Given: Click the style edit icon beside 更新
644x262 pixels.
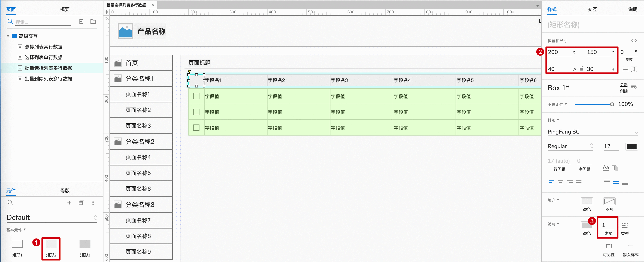Looking at the screenshot, I should 634,88.
